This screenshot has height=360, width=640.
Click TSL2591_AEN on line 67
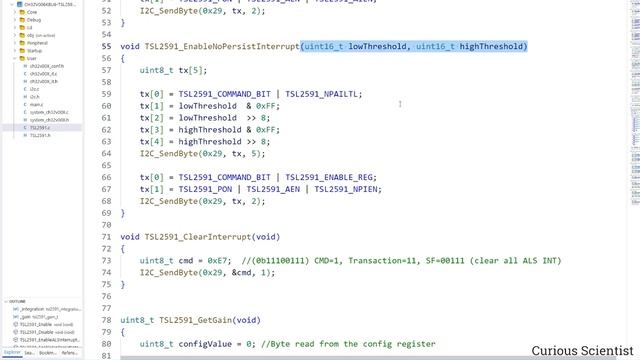click(273, 189)
